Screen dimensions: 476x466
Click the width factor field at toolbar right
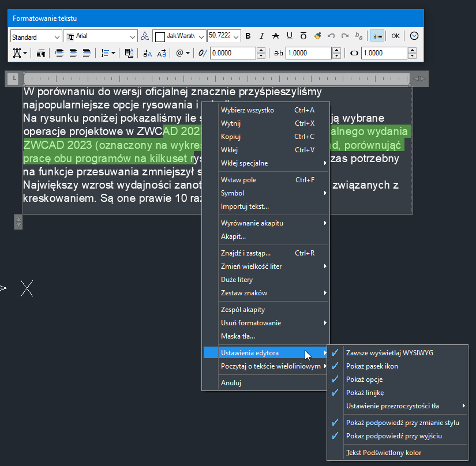pyautogui.click(x=384, y=53)
